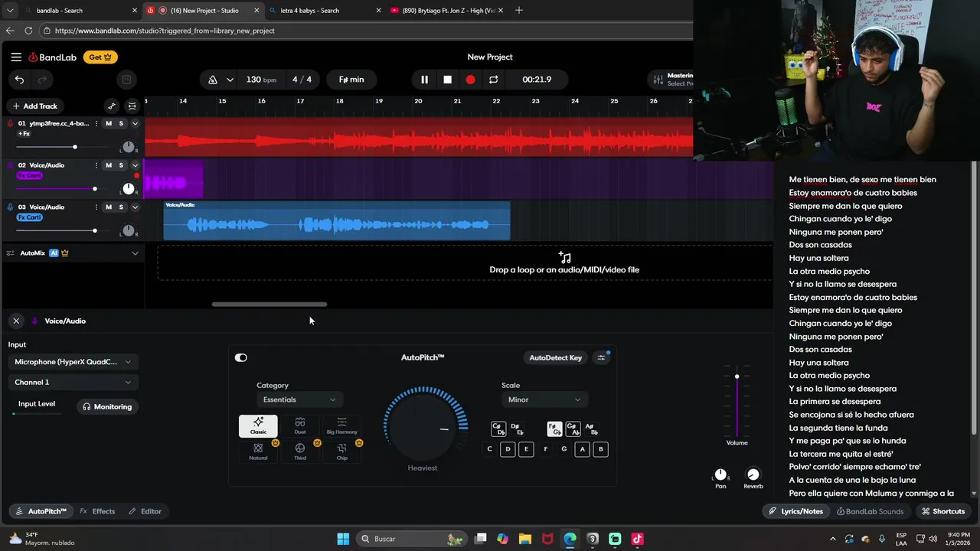Toggle the metronome icon

(212, 80)
